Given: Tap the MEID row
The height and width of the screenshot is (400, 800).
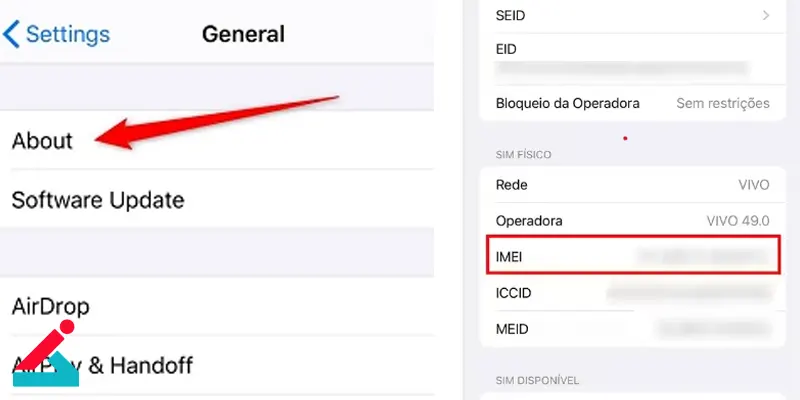Looking at the screenshot, I should click(633, 329).
